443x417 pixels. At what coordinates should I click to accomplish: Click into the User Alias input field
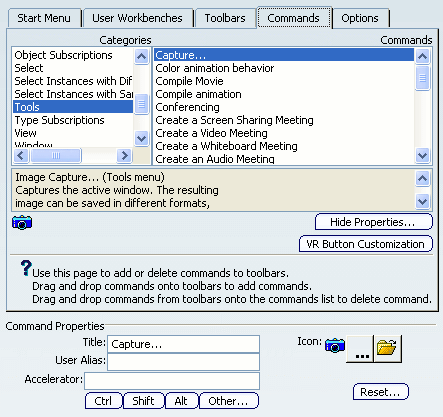[x=184, y=361]
